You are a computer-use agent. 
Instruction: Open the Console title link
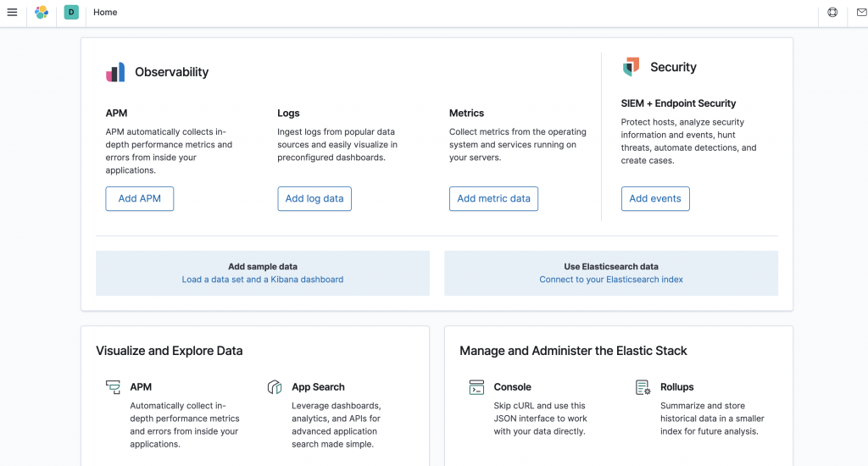pyautogui.click(x=513, y=387)
